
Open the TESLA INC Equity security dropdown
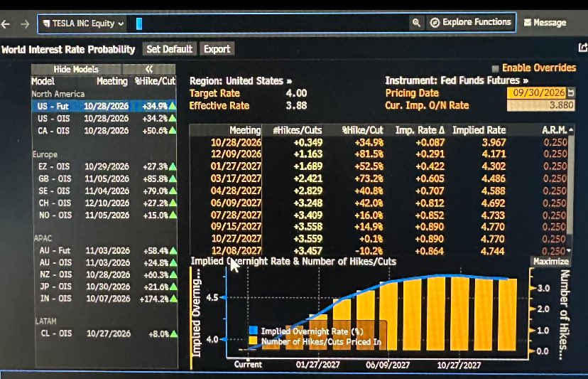click(x=83, y=23)
